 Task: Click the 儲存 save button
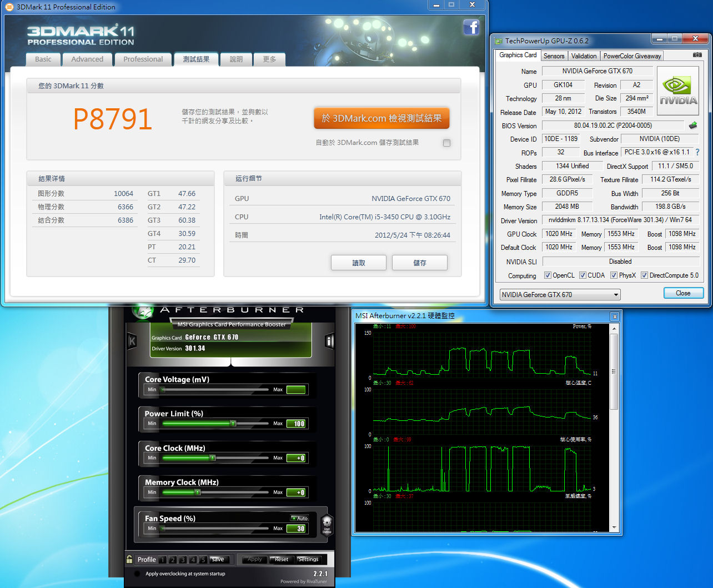point(420,263)
